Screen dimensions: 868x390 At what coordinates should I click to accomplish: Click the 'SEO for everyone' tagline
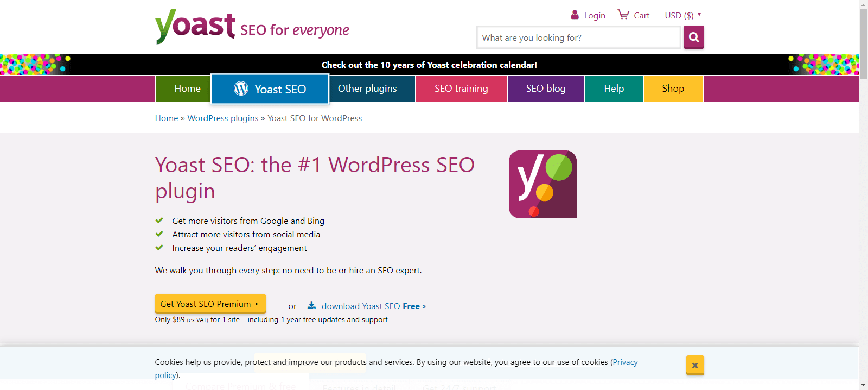(295, 30)
